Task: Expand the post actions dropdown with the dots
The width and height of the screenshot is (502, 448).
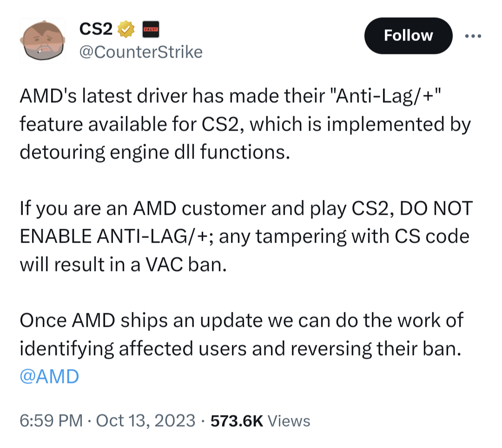Action: 473,35
